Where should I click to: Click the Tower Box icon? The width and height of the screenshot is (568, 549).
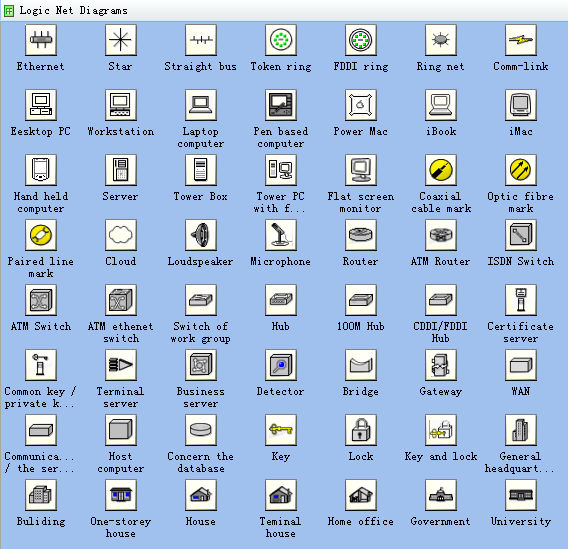click(x=201, y=170)
